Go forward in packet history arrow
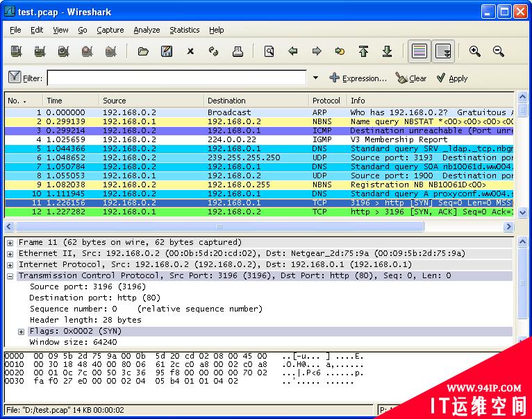The height and width of the screenshot is (419, 532). click(317, 51)
